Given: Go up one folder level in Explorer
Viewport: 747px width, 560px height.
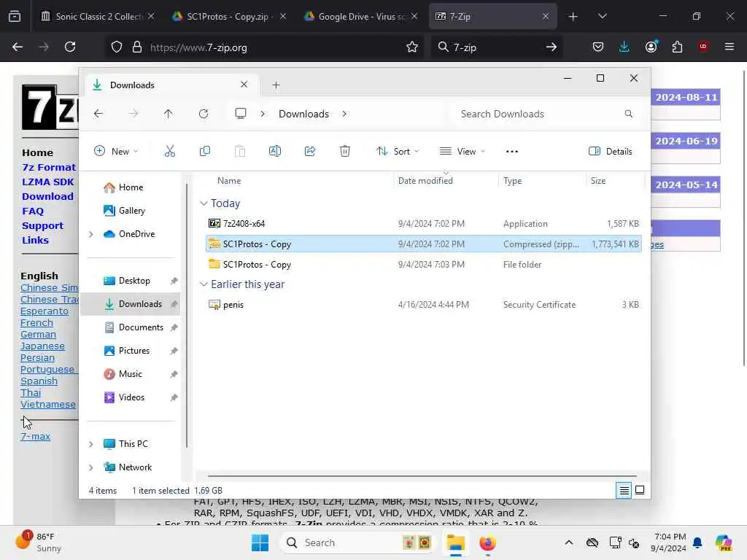Looking at the screenshot, I should pos(169,114).
